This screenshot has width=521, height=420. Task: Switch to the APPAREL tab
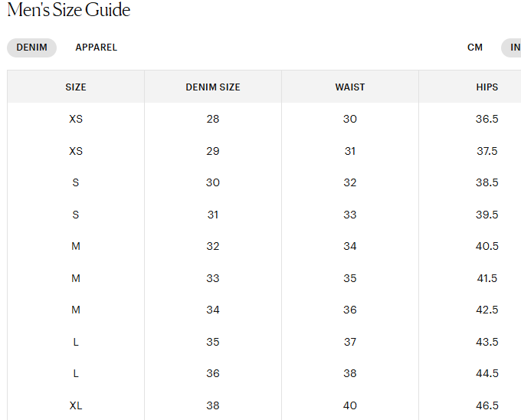(97, 48)
